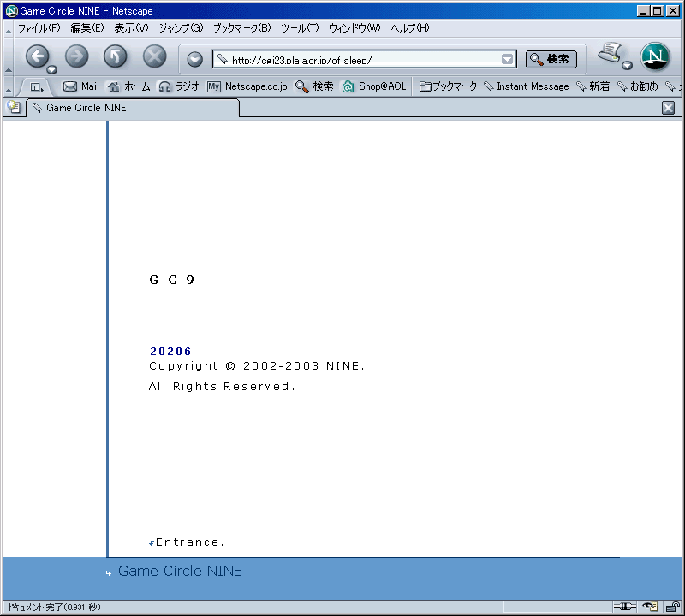Click the cookie/privacy eye icon in status bar
This screenshot has height=616, width=685.
[x=650, y=607]
